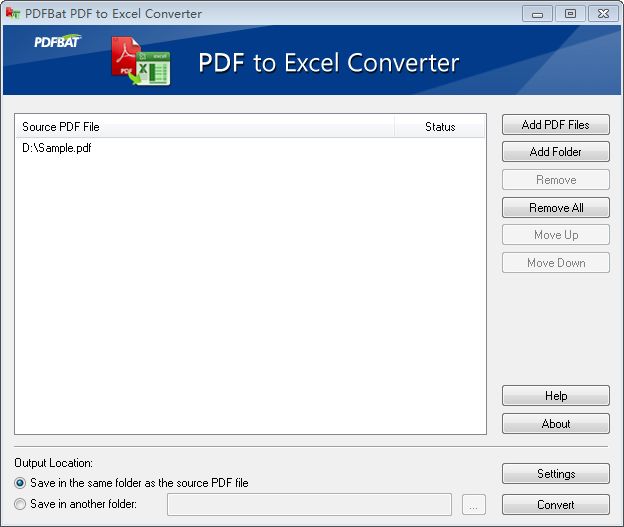Click the browse '...' folder button

coord(474,504)
